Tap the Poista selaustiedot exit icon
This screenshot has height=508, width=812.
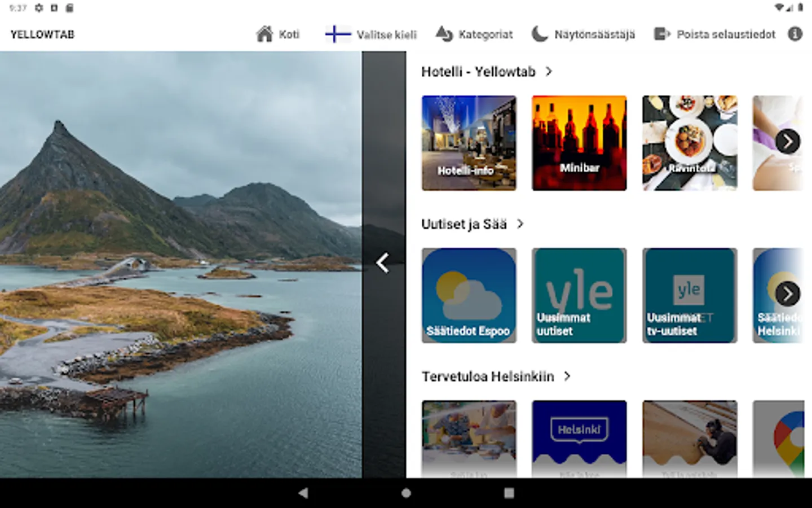point(662,34)
